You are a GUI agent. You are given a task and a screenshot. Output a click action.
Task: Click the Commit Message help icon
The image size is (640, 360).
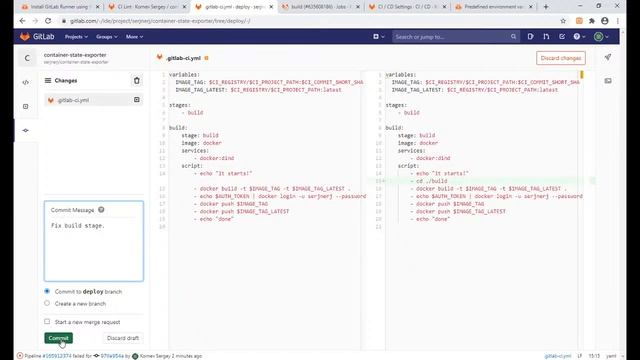(x=101, y=210)
